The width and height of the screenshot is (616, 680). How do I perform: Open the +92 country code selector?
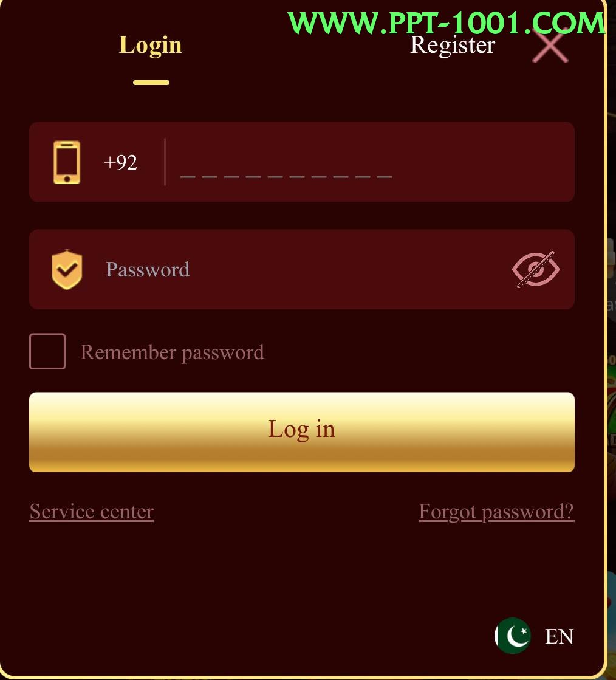pos(120,162)
